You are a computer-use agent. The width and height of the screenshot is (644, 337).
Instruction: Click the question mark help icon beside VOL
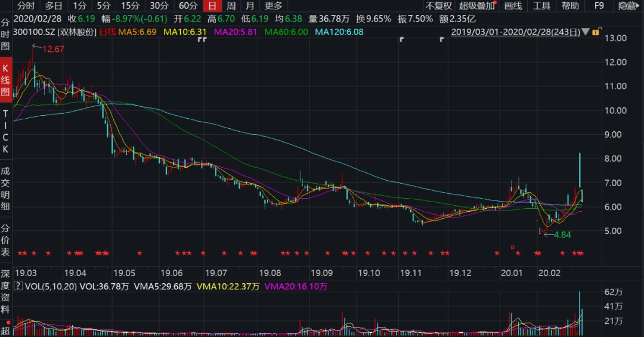coord(18,286)
